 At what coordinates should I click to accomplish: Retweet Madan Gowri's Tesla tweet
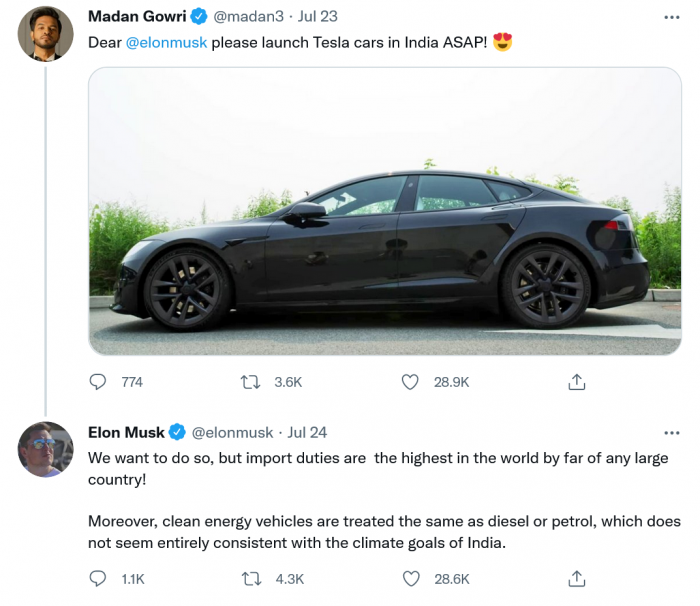[x=253, y=382]
